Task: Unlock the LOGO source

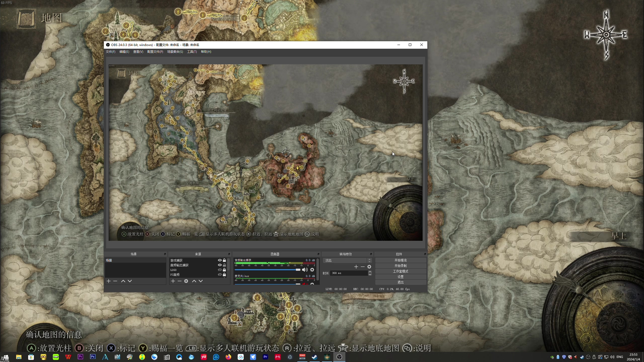Action: (224, 270)
